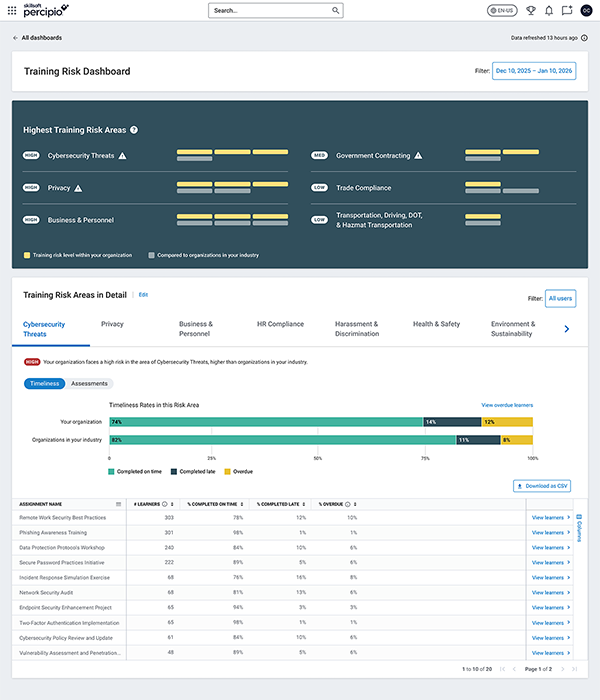Screen dimensions: 600x700
Task: Click the info icon in # Learners column header
Action: tap(164, 504)
